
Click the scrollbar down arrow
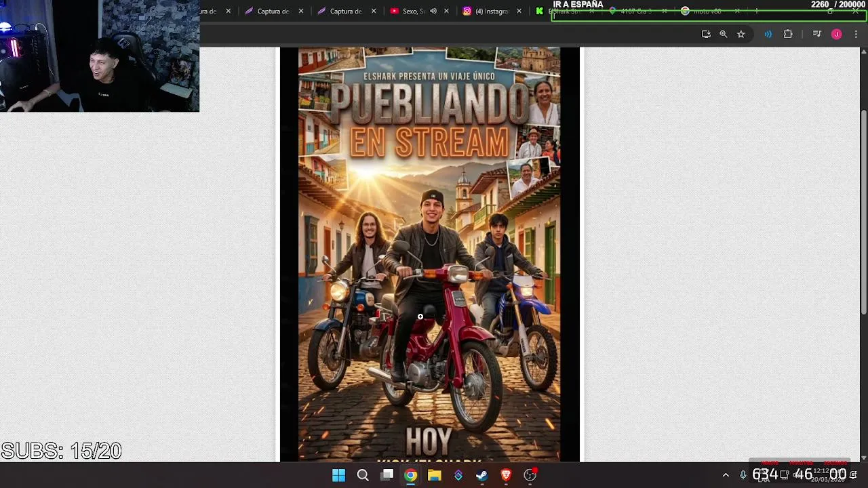(863, 457)
